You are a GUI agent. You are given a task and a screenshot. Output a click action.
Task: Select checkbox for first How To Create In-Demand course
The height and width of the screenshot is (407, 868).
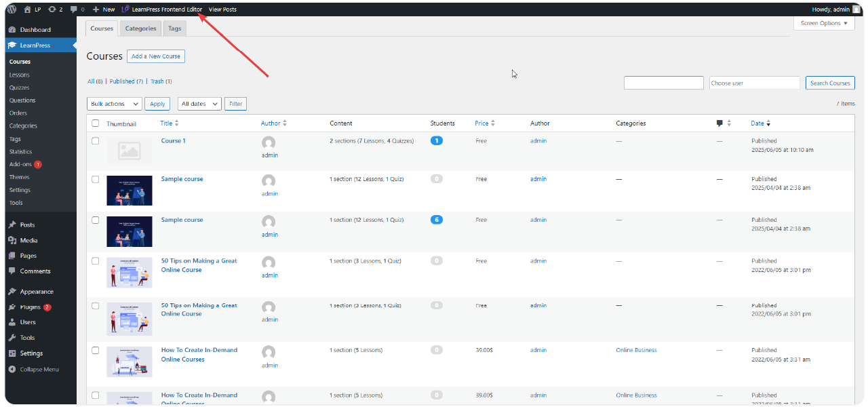[x=96, y=351]
